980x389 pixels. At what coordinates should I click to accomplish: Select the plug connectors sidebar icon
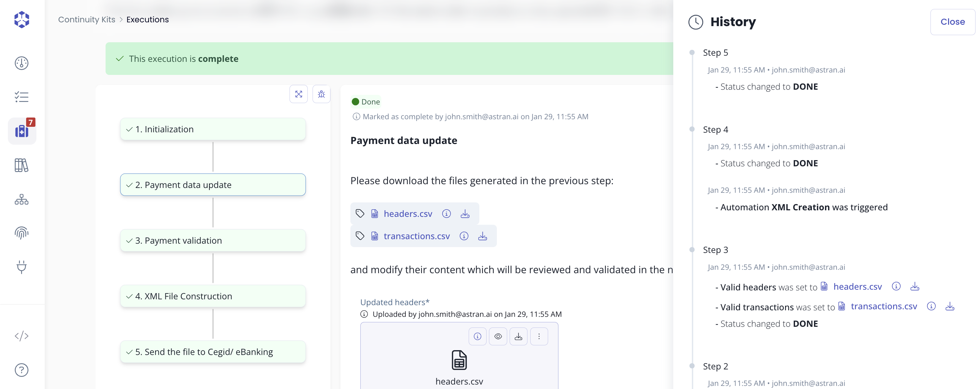click(x=21, y=267)
